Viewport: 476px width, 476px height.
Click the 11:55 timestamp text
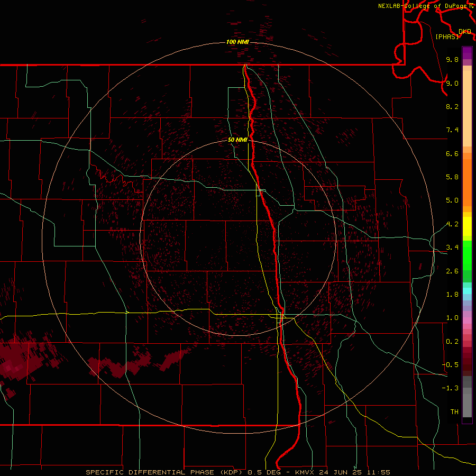[x=378, y=472]
